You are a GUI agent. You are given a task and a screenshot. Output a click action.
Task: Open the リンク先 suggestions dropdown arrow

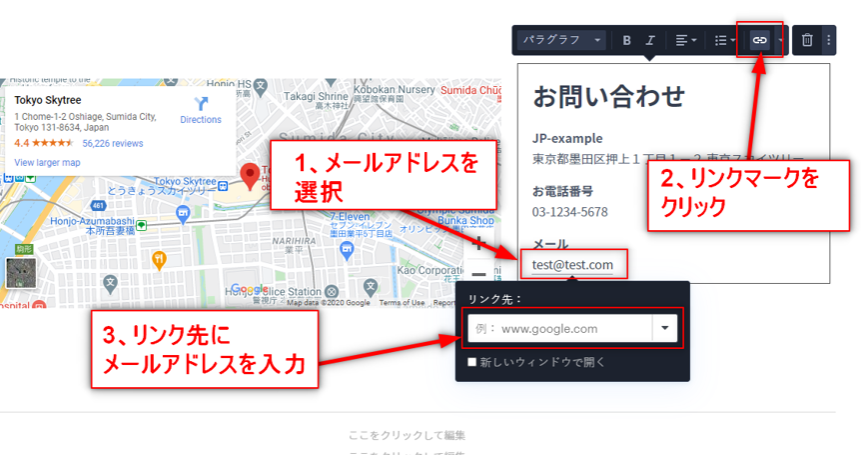pos(665,328)
